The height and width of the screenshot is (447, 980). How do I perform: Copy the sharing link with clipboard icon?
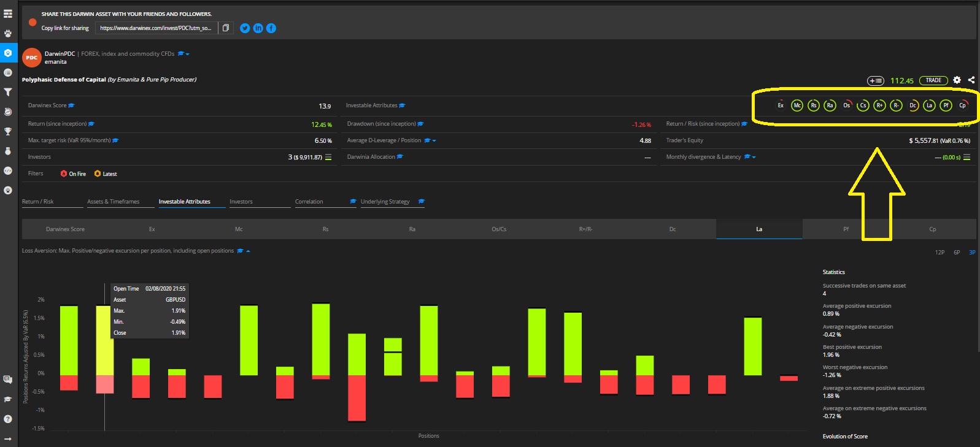[226, 28]
